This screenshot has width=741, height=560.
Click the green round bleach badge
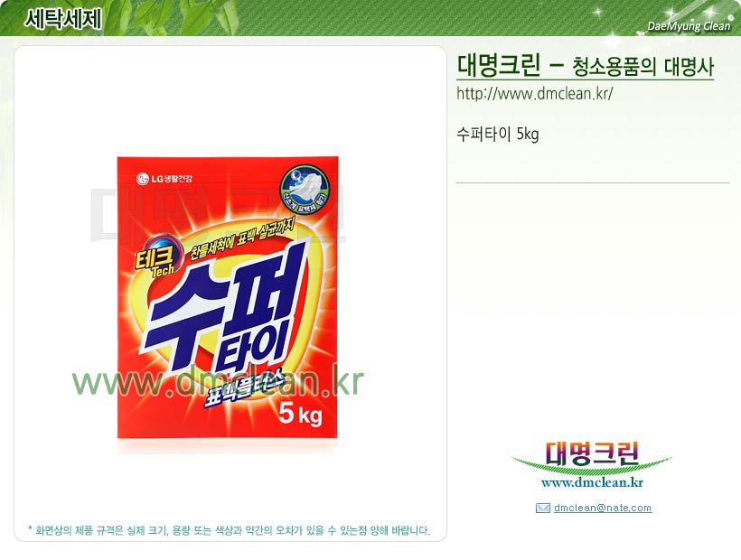tap(305, 190)
